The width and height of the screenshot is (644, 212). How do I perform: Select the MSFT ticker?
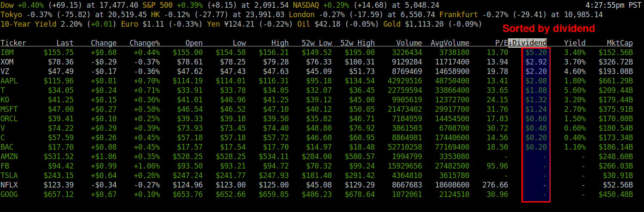(x=9, y=109)
